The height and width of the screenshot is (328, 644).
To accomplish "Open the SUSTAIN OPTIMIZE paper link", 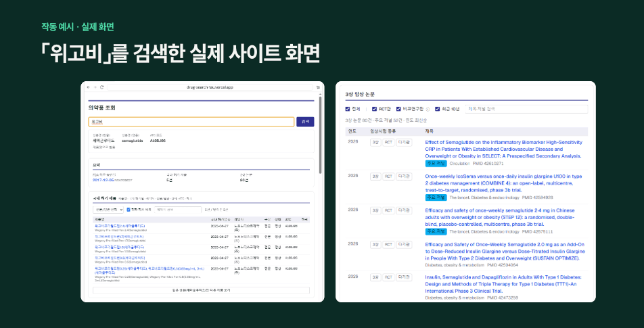I will (x=505, y=251).
